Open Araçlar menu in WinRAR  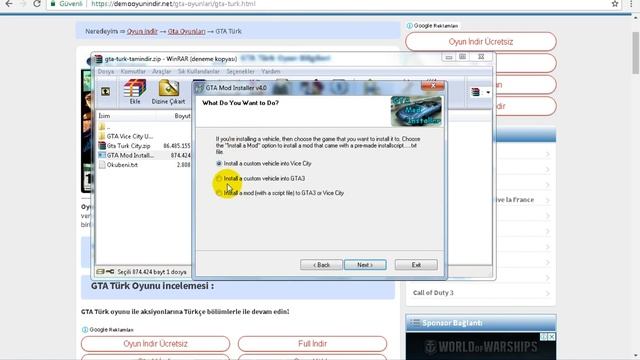pos(162,71)
